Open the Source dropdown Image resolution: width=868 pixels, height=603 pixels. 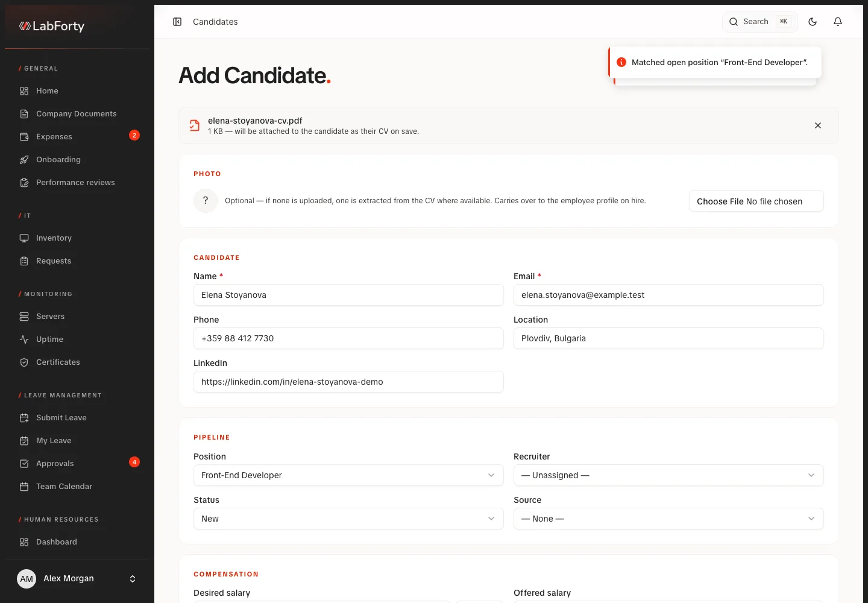pos(668,519)
